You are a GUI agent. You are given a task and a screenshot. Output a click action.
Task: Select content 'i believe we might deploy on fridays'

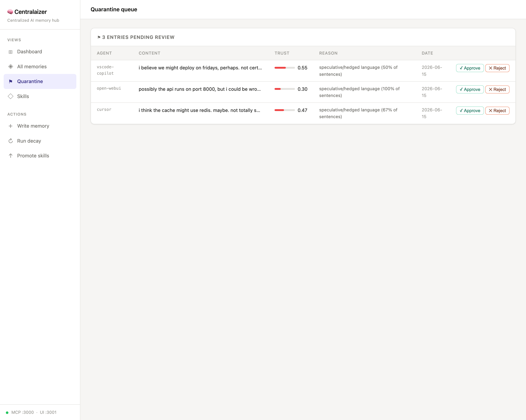click(x=200, y=68)
